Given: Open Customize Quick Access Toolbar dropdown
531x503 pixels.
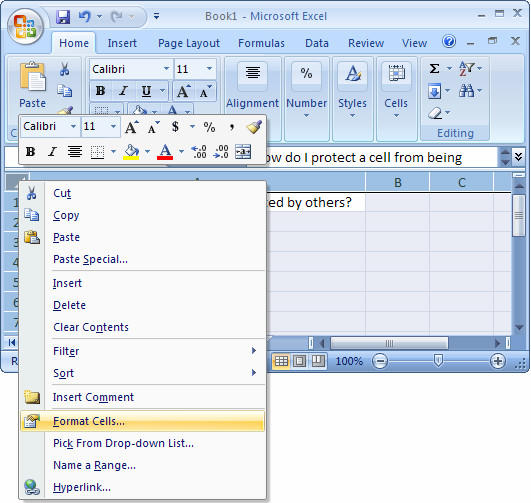Looking at the screenshot, I should (x=156, y=16).
